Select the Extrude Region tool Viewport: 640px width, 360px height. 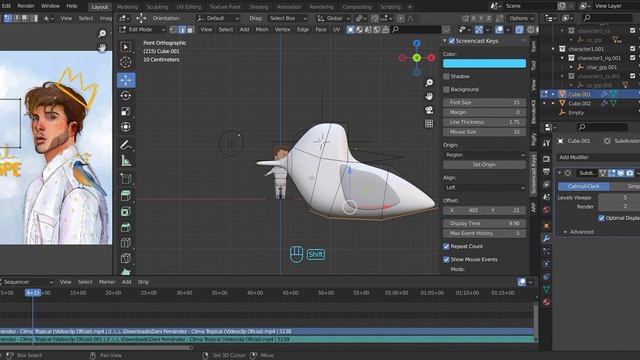coord(126,196)
